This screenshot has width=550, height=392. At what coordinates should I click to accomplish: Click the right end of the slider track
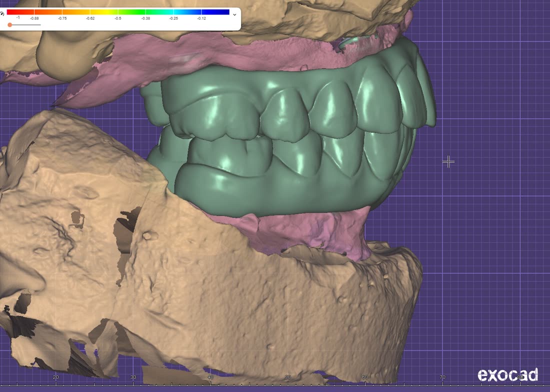pyautogui.click(x=39, y=25)
